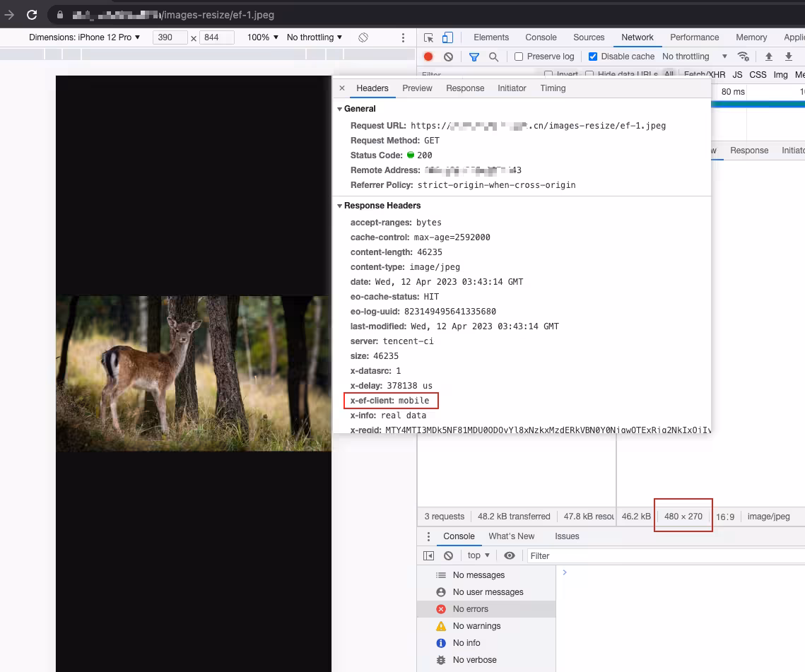This screenshot has height=672, width=805.
Task: Open network conditions settings icon
Action: (x=743, y=57)
